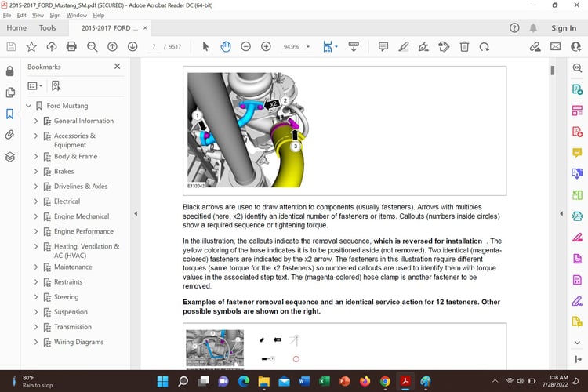Open the Edit menu
The image size is (588, 392).
(x=21, y=16)
